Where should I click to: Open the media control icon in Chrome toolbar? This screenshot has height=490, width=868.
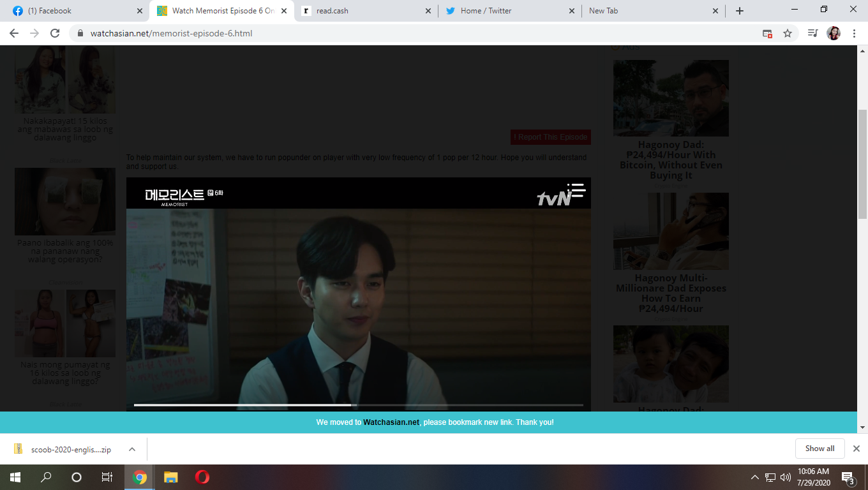pyautogui.click(x=812, y=33)
